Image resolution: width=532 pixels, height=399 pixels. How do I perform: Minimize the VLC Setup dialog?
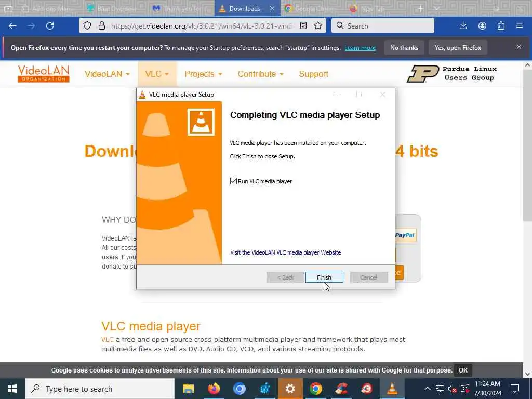336,95
